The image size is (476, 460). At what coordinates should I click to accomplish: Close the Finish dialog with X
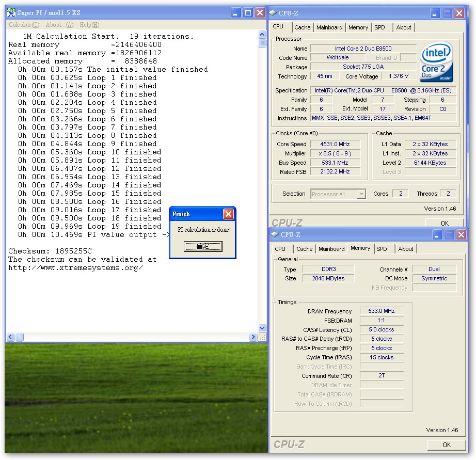pos(228,214)
